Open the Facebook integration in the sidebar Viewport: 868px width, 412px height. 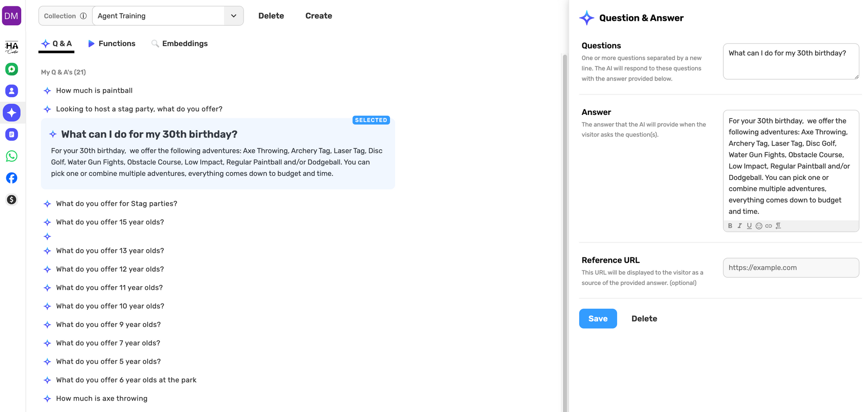point(12,178)
